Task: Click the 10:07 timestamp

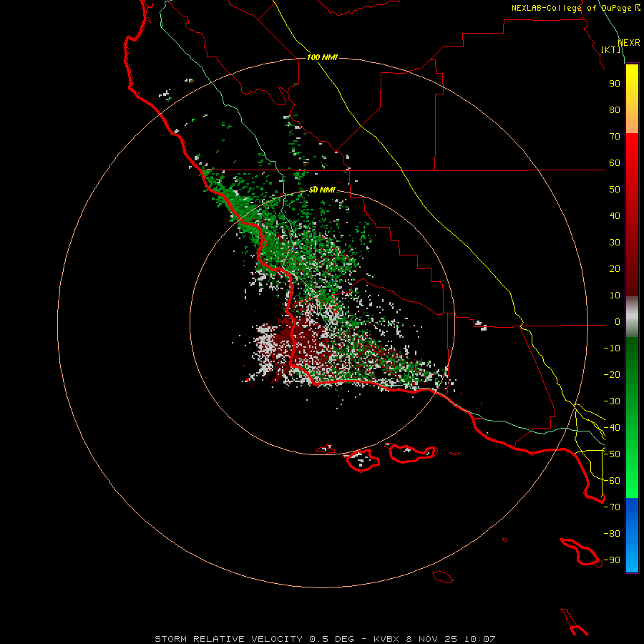Action: 479,639
